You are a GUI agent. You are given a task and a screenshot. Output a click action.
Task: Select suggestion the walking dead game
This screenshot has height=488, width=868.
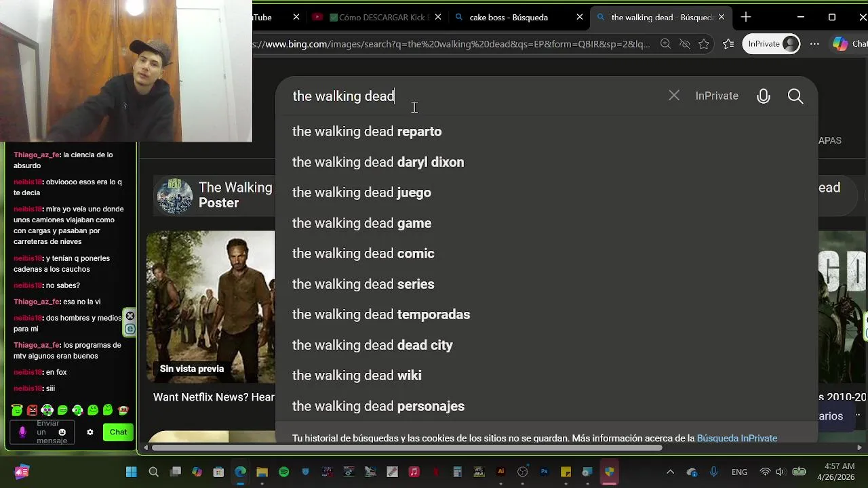[x=547, y=223]
